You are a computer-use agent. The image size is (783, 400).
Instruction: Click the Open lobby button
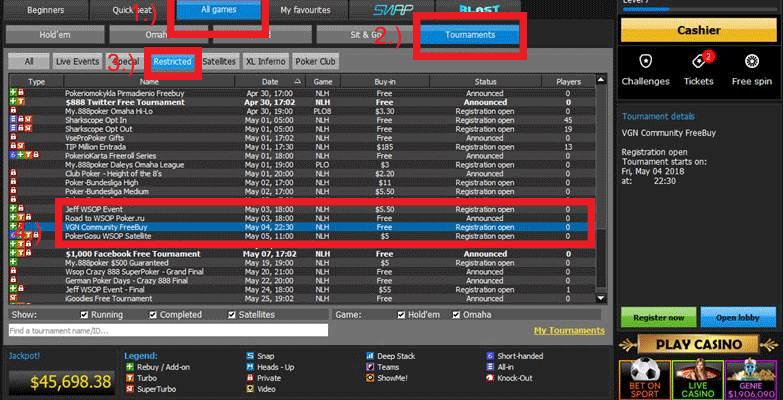coord(738,318)
